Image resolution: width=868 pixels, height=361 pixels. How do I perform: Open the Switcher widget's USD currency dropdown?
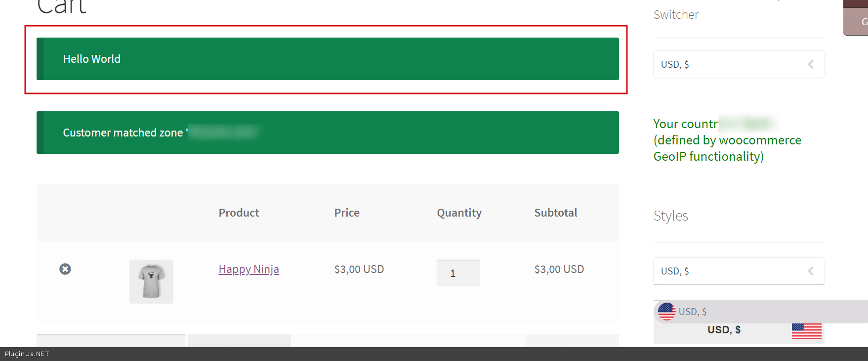click(731, 64)
